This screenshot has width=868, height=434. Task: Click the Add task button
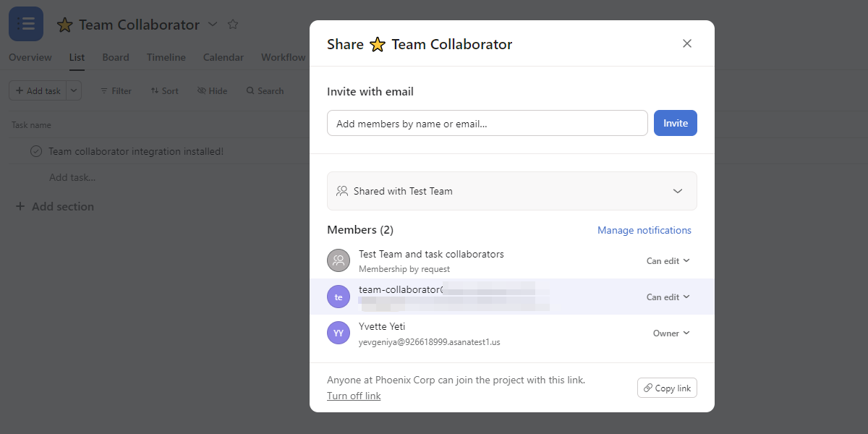click(x=38, y=90)
